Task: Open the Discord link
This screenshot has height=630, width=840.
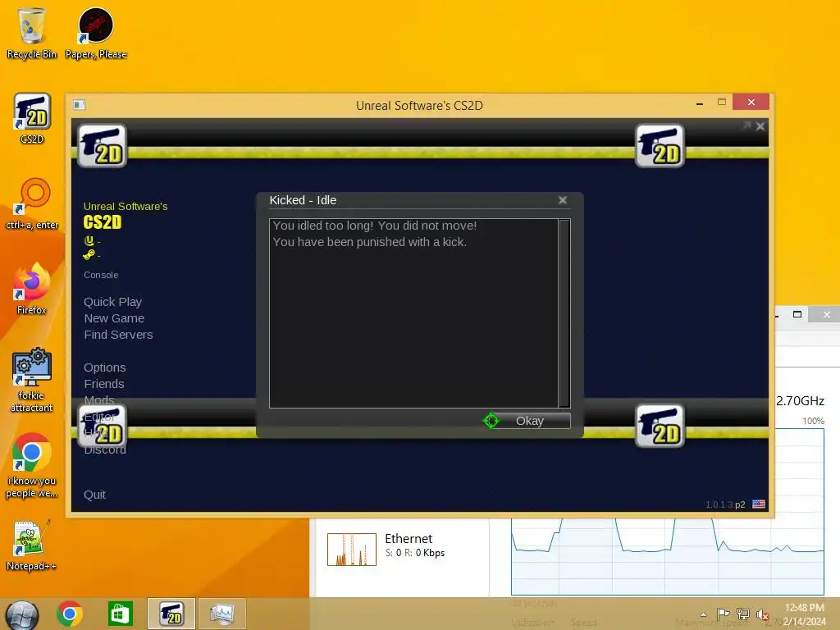Action: (105, 450)
